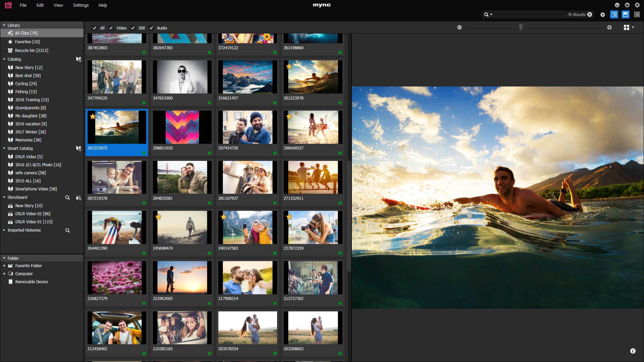Collapse the Library section

pyautogui.click(x=4, y=25)
